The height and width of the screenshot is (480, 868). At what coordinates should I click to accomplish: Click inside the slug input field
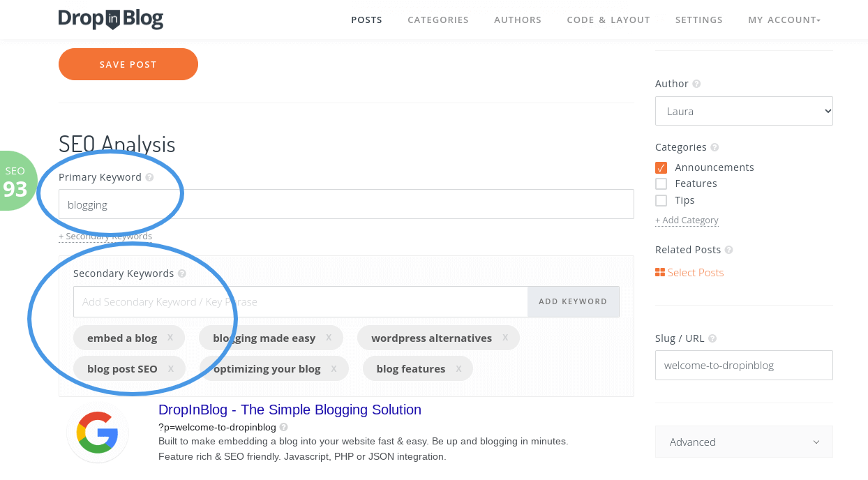click(x=744, y=365)
